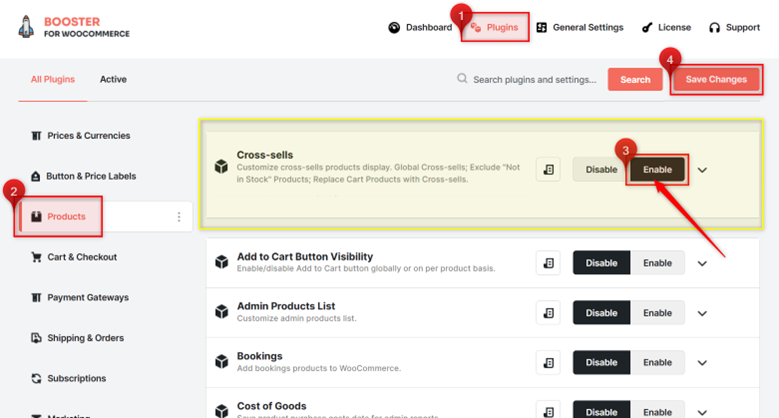Click the Cross-sells box icon
The image size is (779, 418).
[221, 167]
